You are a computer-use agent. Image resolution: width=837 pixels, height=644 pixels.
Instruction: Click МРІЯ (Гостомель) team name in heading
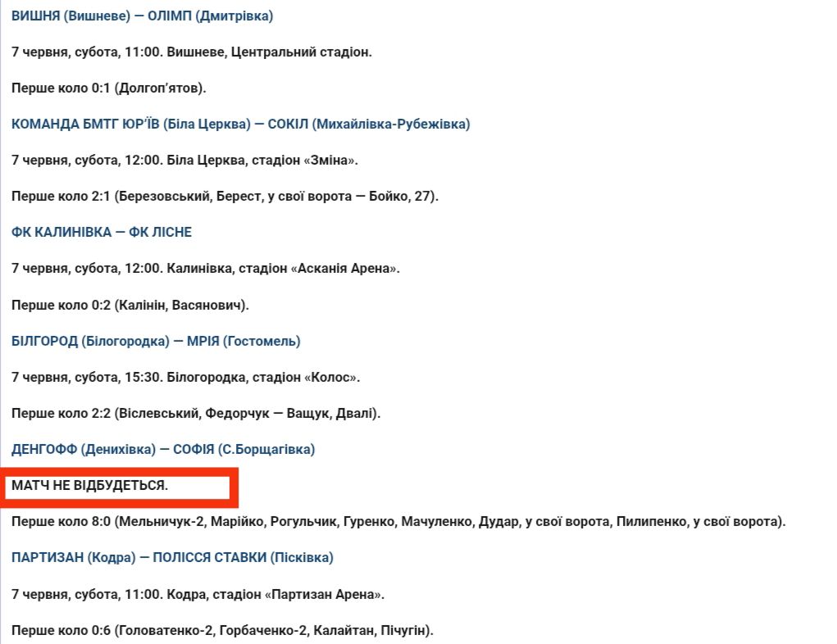tap(243, 341)
